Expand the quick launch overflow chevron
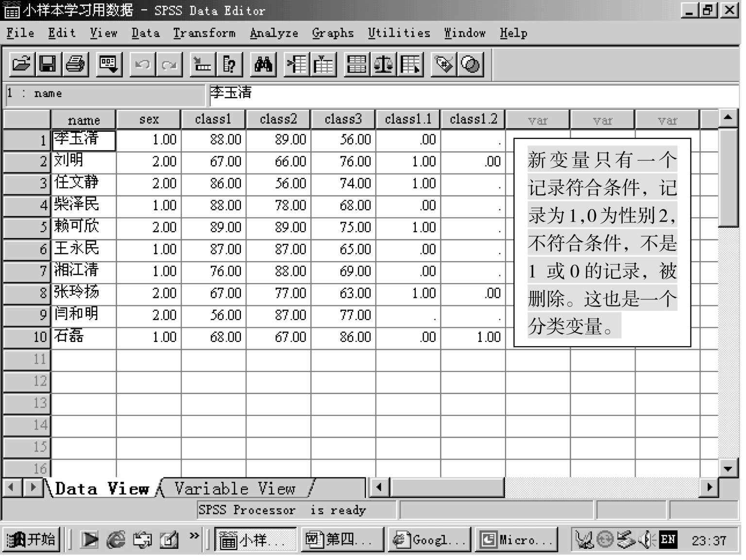 click(x=194, y=536)
